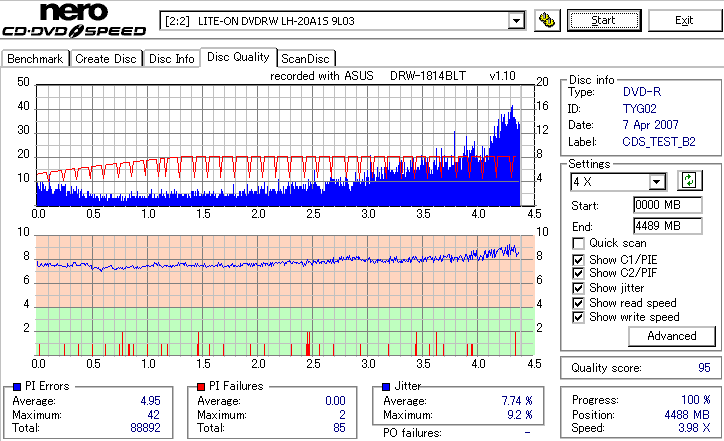Expand the LITE-ON drive selection dropdown
Viewport: 724px width, 441px height.
(x=516, y=21)
